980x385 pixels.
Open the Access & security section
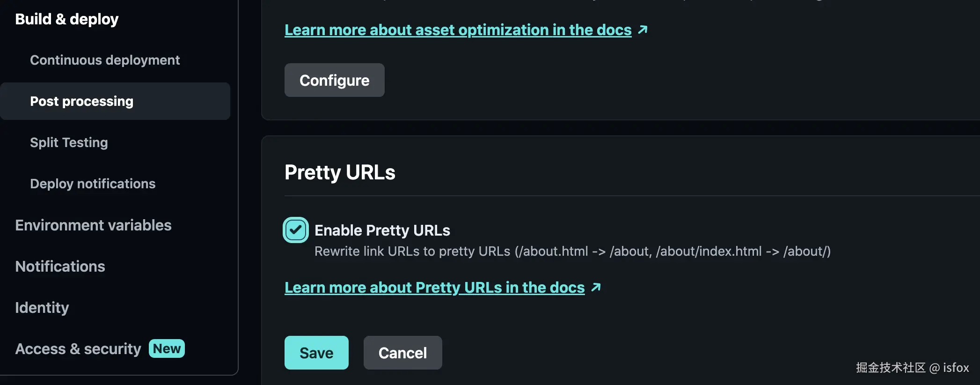(x=77, y=348)
